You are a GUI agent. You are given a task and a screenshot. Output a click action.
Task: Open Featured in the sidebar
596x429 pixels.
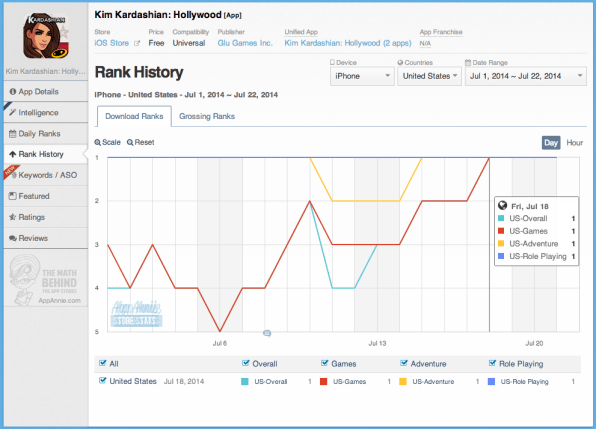point(46,196)
